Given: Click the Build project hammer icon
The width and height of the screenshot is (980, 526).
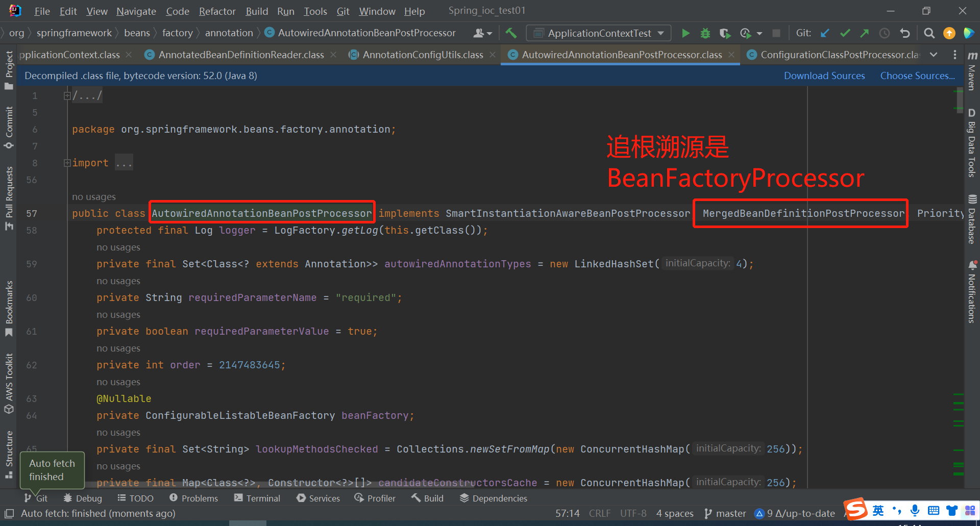Looking at the screenshot, I should 511,33.
